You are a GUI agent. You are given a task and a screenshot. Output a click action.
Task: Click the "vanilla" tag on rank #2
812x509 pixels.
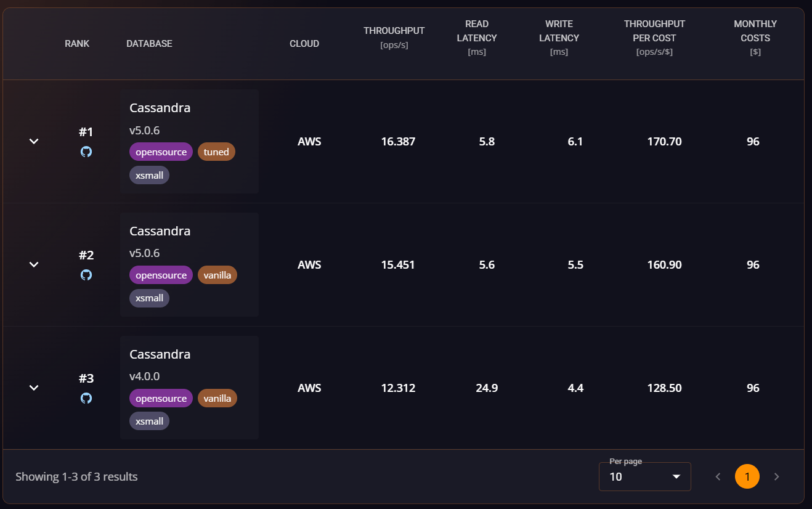coord(217,274)
